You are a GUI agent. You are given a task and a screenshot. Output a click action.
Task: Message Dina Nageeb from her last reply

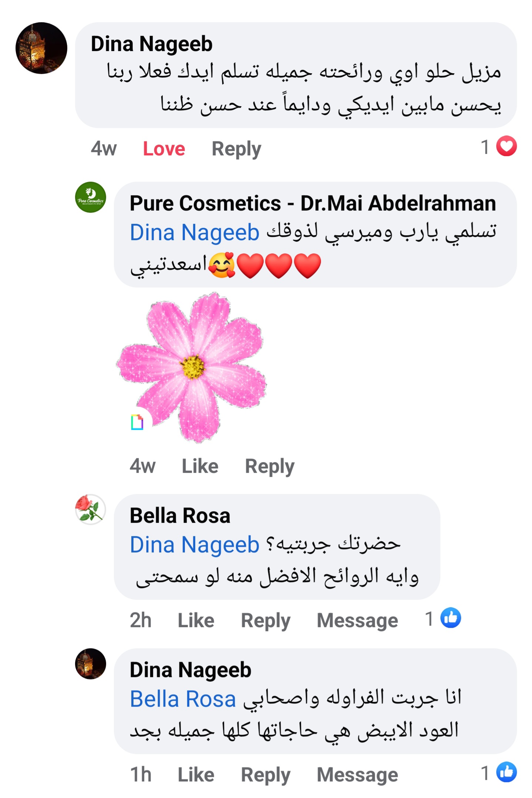pyautogui.click(x=357, y=775)
